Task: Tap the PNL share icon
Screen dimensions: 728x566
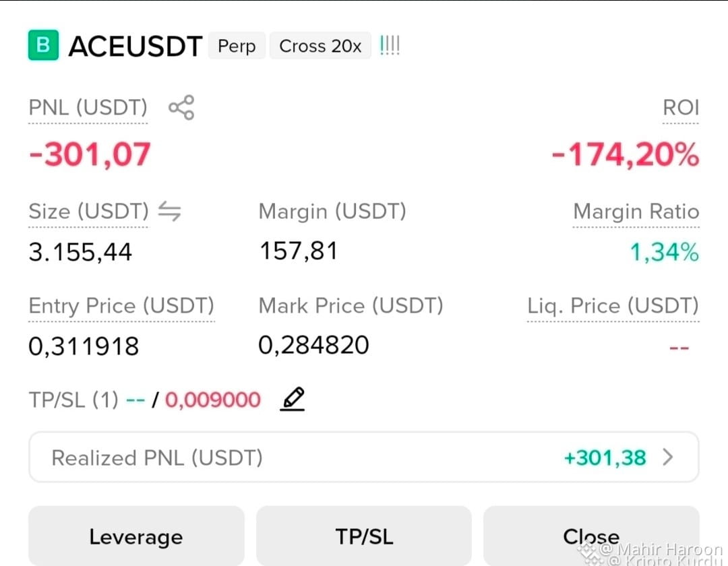Action: (181, 108)
